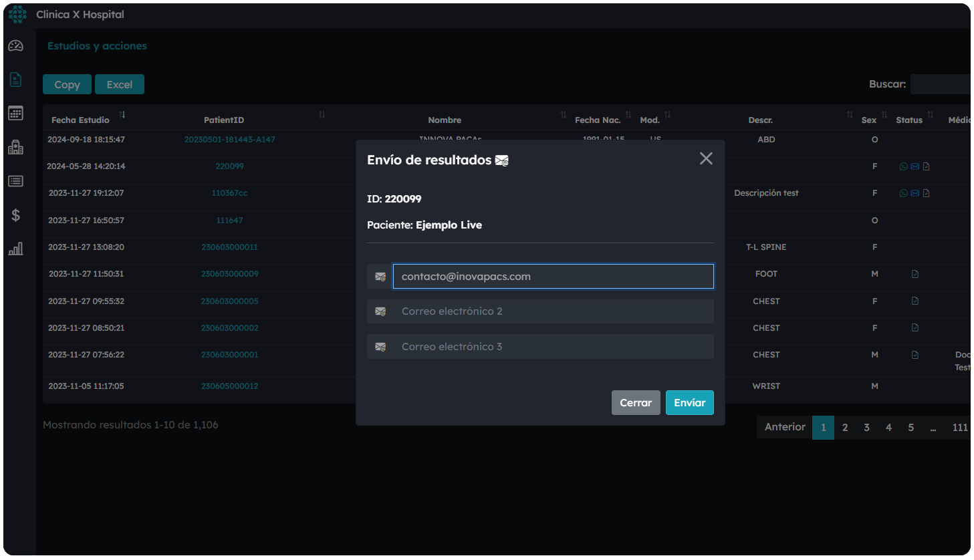Screen dimensions: 974x560
Task: Close the Envío de resultados dialog with X
Action: click(706, 158)
